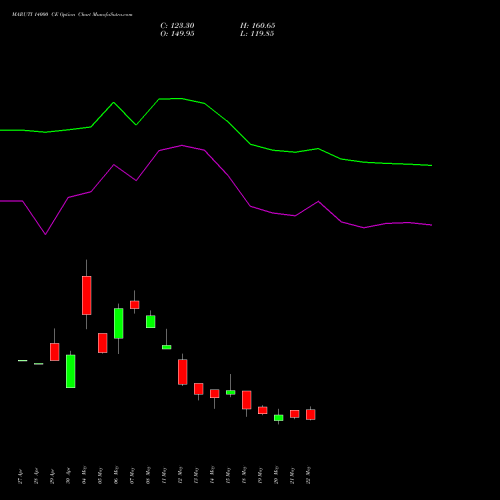
Task: Select the close value C: 123.30
Action: click(x=177, y=26)
